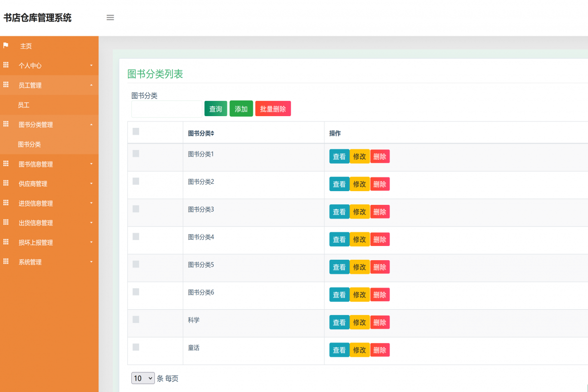Click the grid icon beside 员工管理

pyautogui.click(x=6, y=85)
